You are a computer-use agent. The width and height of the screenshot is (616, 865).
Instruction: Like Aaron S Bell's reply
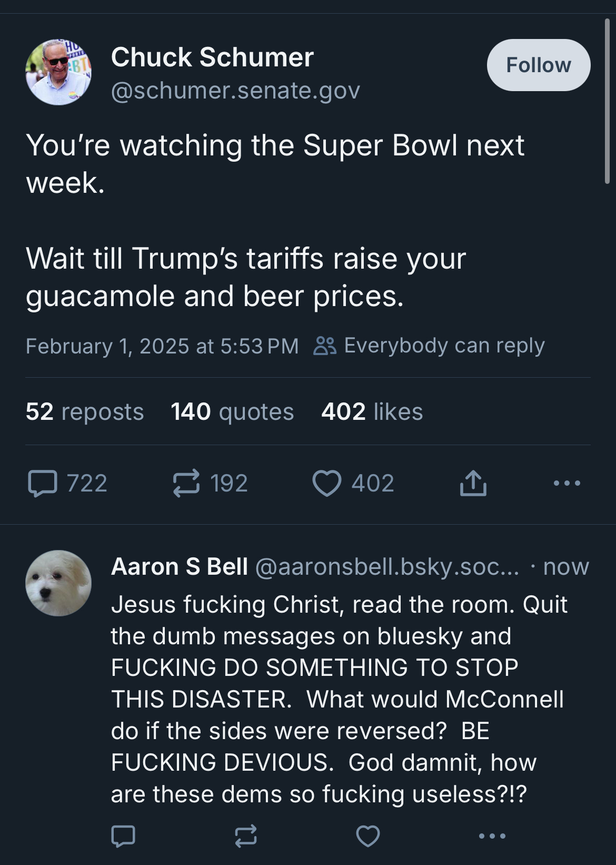(x=367, y=835)
